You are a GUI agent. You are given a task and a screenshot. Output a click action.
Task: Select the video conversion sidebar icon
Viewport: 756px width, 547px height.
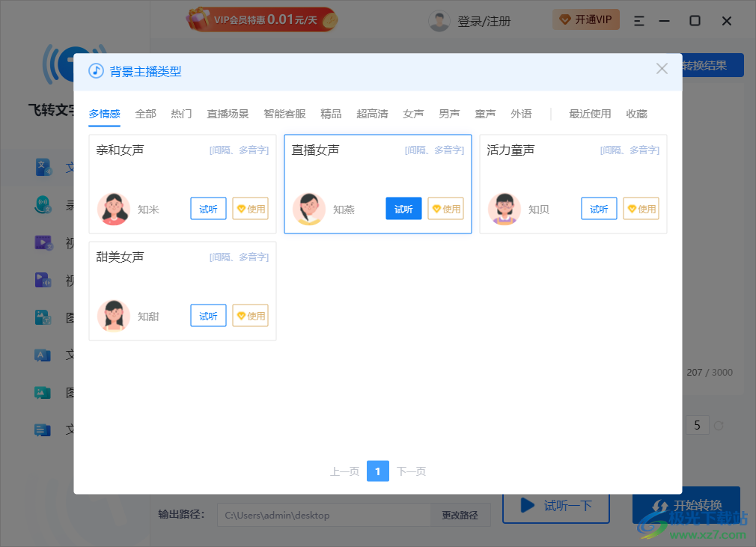coord(43,242)
